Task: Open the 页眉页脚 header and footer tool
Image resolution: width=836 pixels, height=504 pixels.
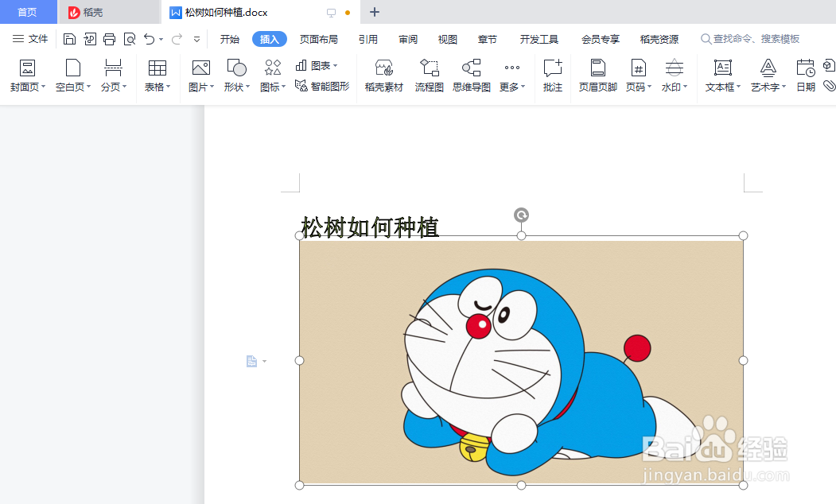Action: point(597,75)
